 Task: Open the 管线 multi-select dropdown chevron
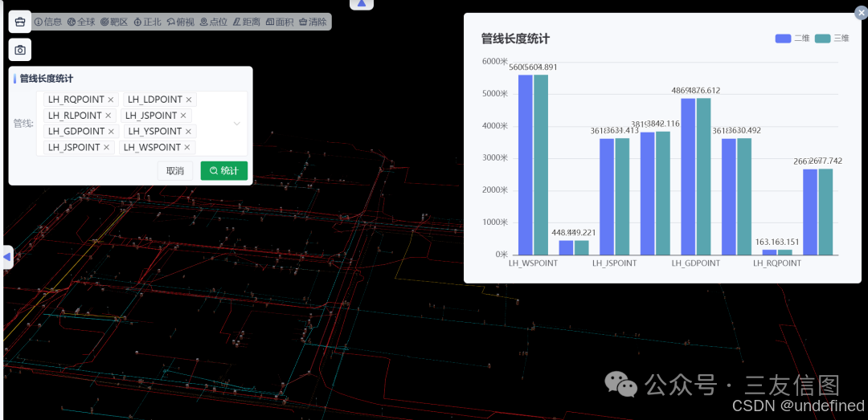pos(237,124)
